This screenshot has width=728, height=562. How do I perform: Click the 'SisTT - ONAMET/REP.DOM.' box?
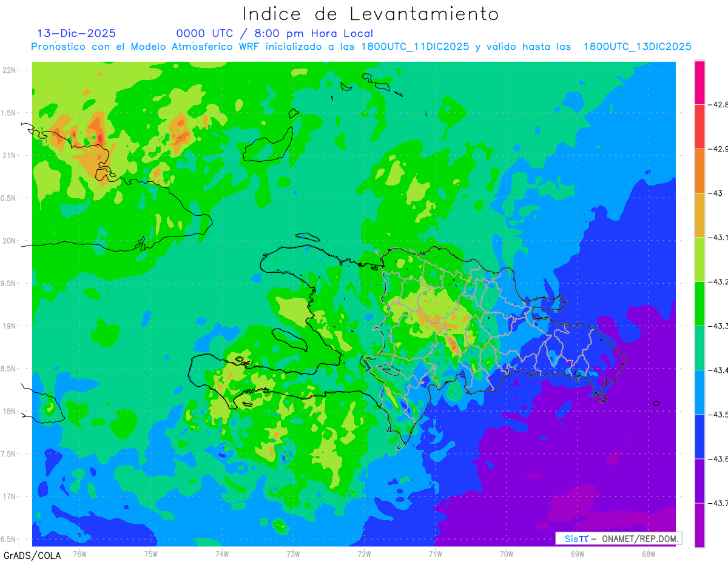click(x=619, y=538)
